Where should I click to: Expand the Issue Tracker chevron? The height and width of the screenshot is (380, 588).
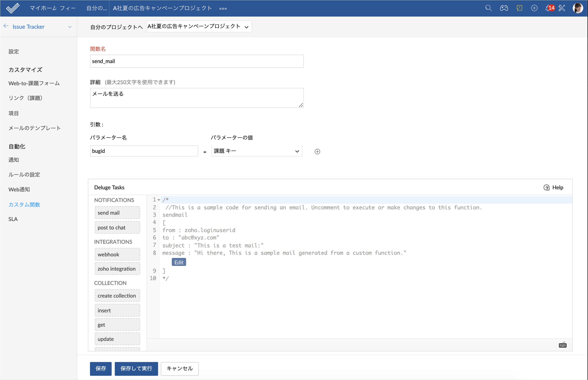tap(70, 27)
